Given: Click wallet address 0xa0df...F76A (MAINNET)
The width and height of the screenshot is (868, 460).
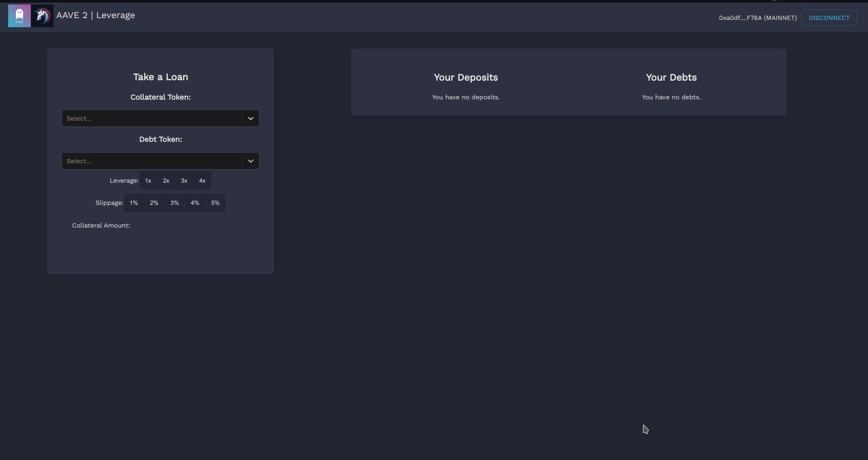Looking at the screenshot, I should [758, 18].
